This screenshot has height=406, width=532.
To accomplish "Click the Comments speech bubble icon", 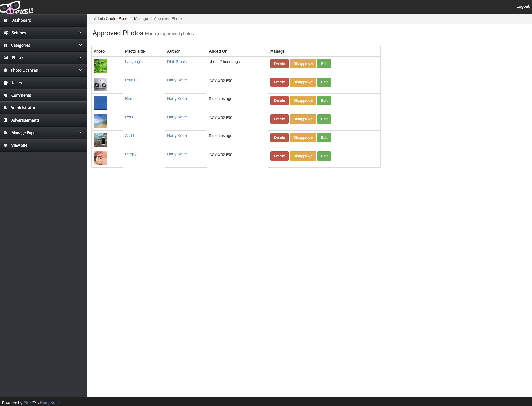I will click(6, 95).
